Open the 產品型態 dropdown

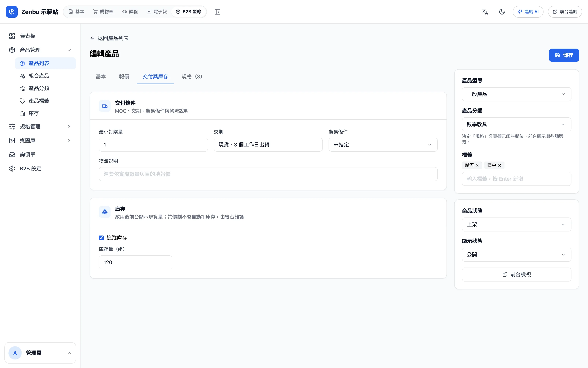[x=517, y=94]
